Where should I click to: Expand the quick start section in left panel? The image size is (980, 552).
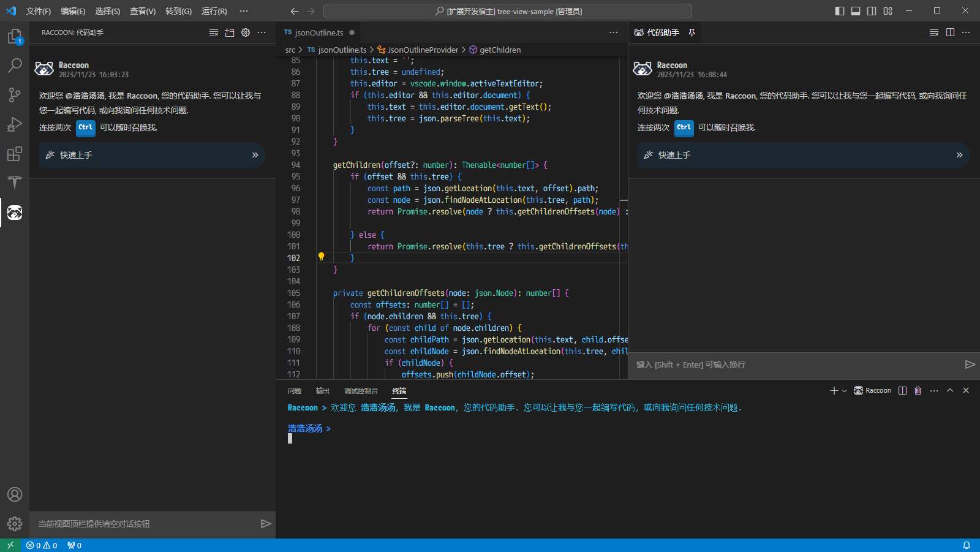click(x=255, y=155)
